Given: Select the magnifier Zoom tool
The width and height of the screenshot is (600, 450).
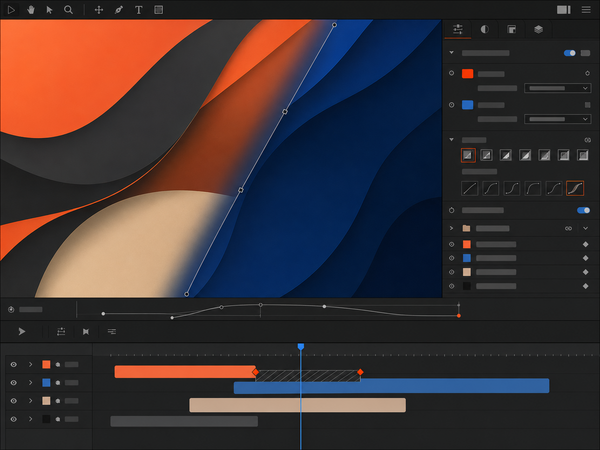Looking at the screenshot, I should 68,10.
